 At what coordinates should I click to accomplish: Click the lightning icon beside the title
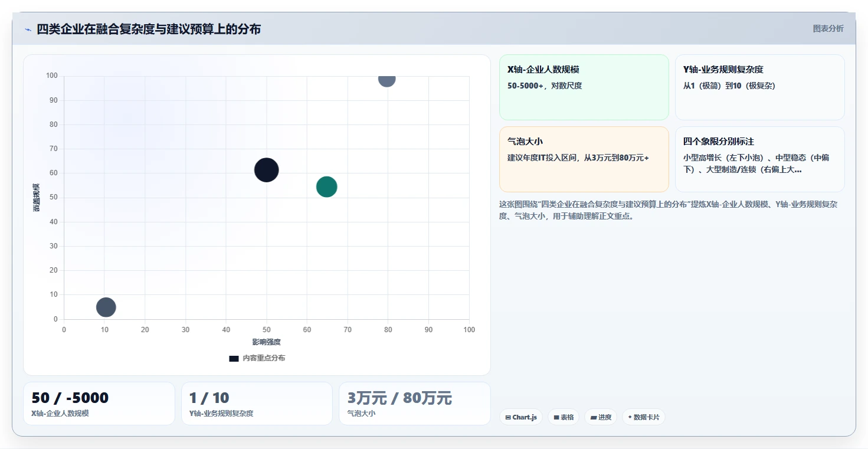(28, 30)
